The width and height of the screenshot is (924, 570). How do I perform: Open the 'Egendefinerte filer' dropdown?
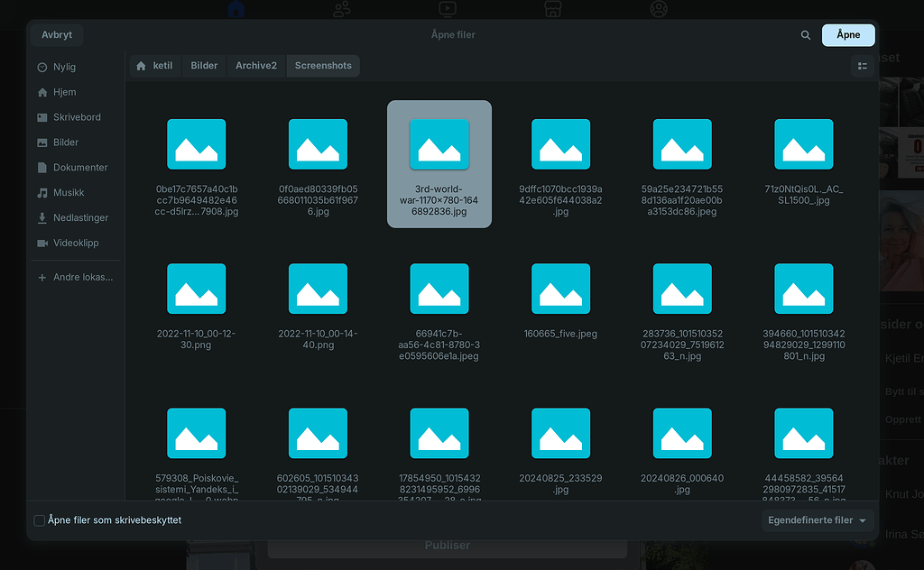817,519
